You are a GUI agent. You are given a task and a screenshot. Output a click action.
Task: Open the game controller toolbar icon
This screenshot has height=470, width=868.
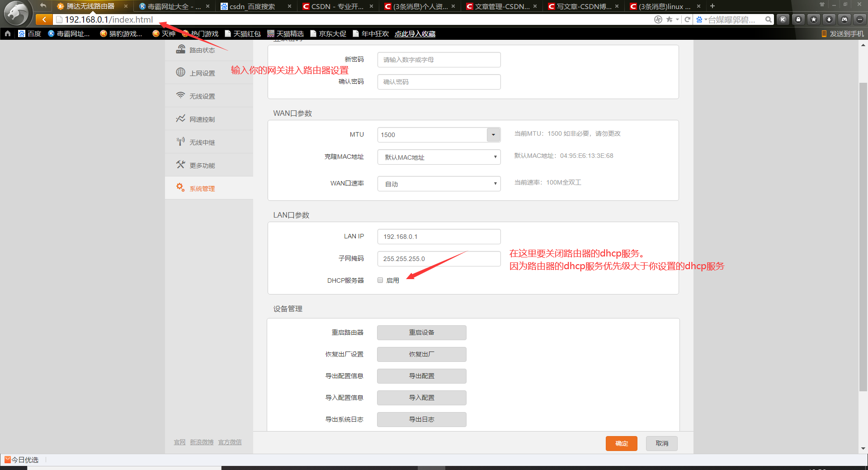[x=844, y=19]
